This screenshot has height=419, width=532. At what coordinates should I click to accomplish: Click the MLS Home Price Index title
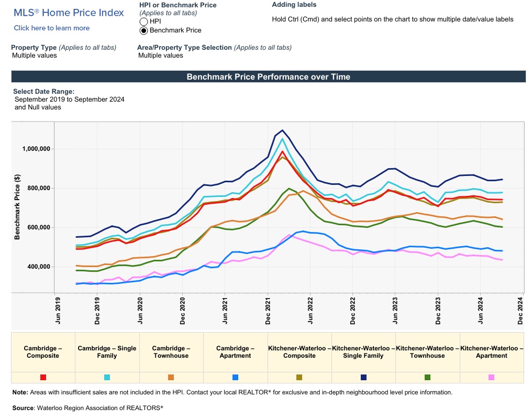(69, 13)
